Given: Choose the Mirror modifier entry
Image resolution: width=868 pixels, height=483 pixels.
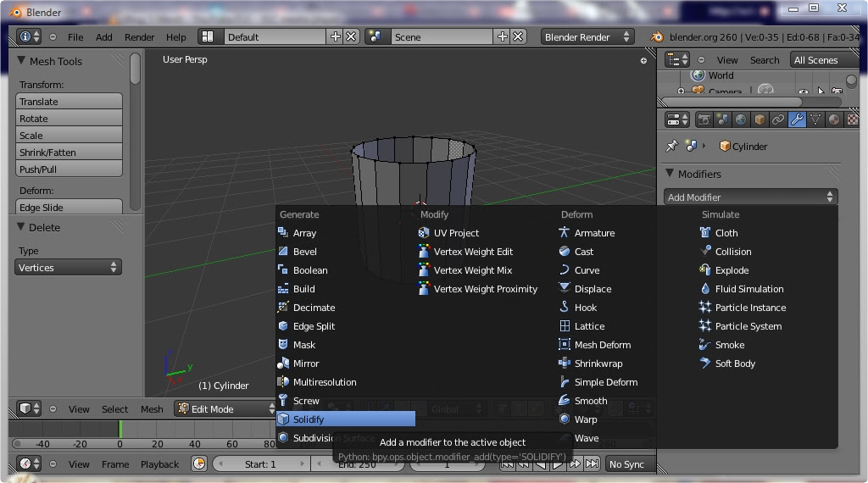Looking at the screenshot, I should pyautogui.click(x=305, y=364).
